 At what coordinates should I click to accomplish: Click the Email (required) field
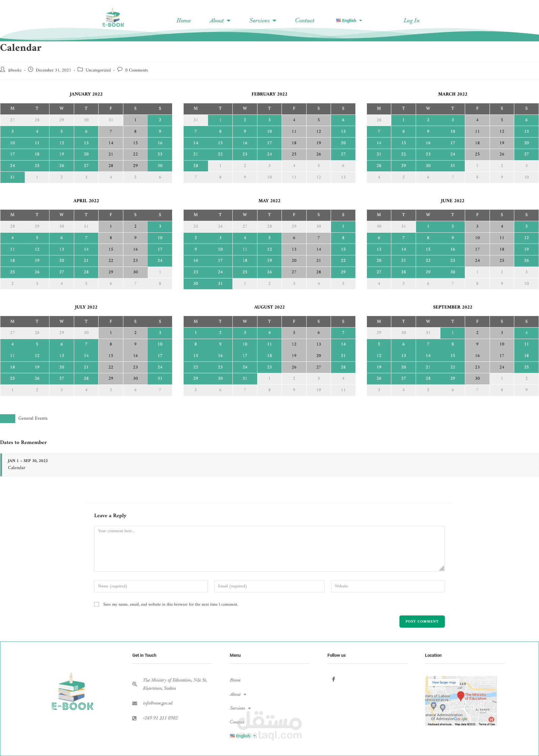coord(269,586)
